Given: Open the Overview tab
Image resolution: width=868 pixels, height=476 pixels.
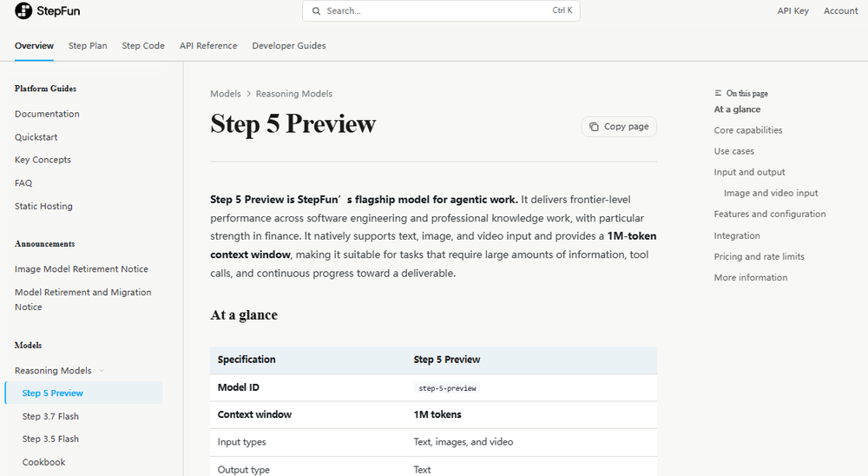Looking at the screenshot, I should click(x=35, y=45).
